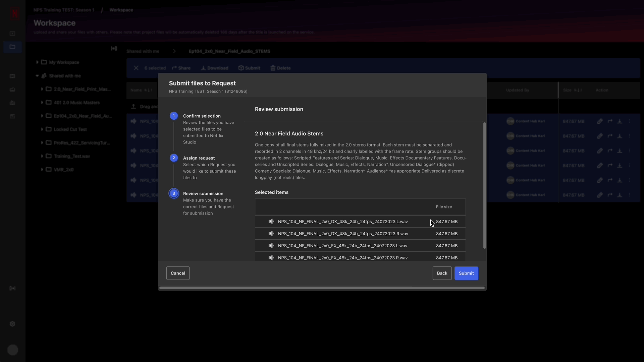Click the edit pencil icon in first file row
The height and width of the screenshot is (362, 644).
pyautogui.click(x=600, y=121)
